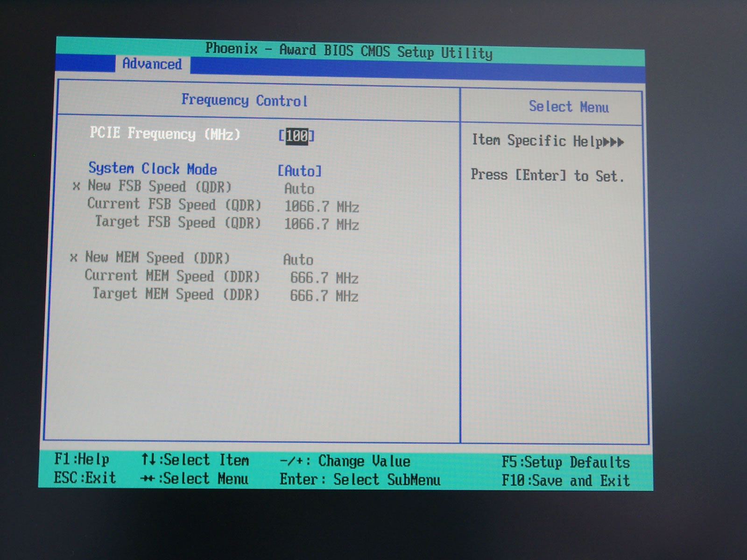
Task: Select the PCIE Frequency (MHz) label
Action: 165,133
